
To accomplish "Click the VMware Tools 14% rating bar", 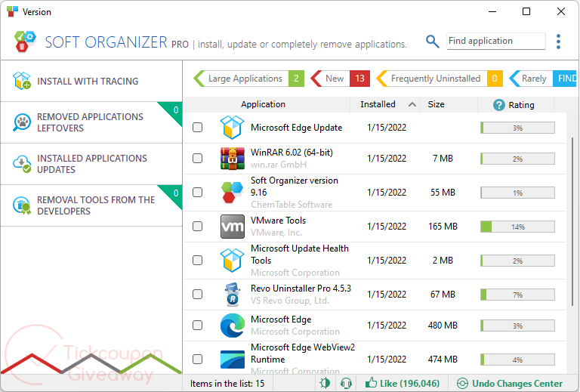I will coord(517,227).
